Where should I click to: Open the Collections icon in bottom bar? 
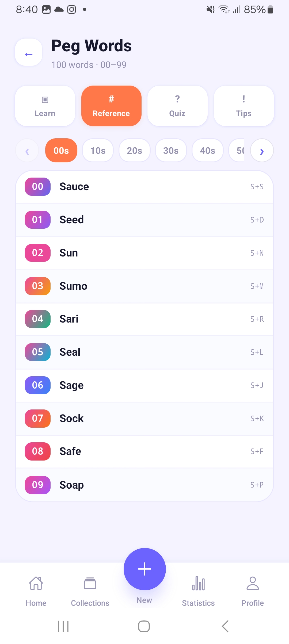pyautogui.click(x=90, y=583)
